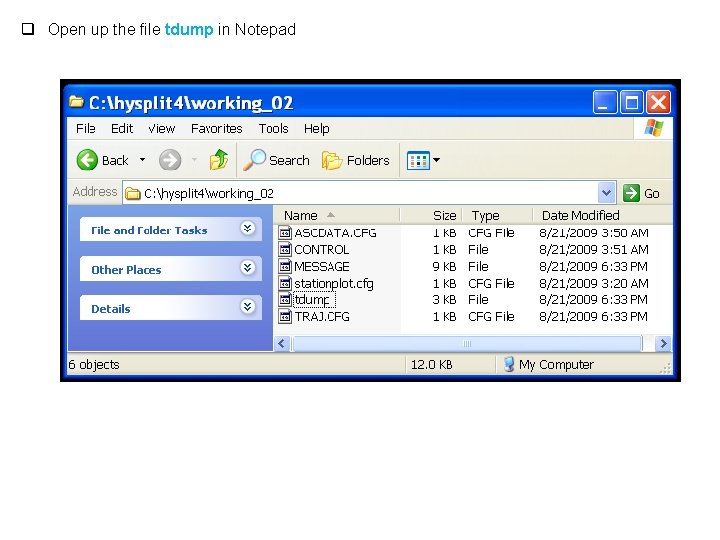Select the tdump file icon
This screenshot has width=720, height=540.
pyautogui.click(x=285, y=299)
